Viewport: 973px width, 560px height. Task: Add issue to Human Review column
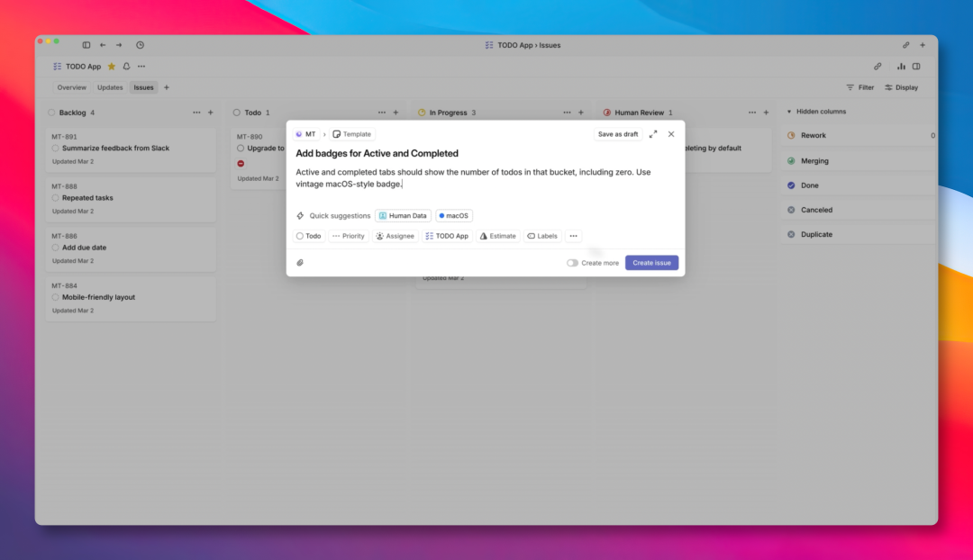tap(767, 113)
